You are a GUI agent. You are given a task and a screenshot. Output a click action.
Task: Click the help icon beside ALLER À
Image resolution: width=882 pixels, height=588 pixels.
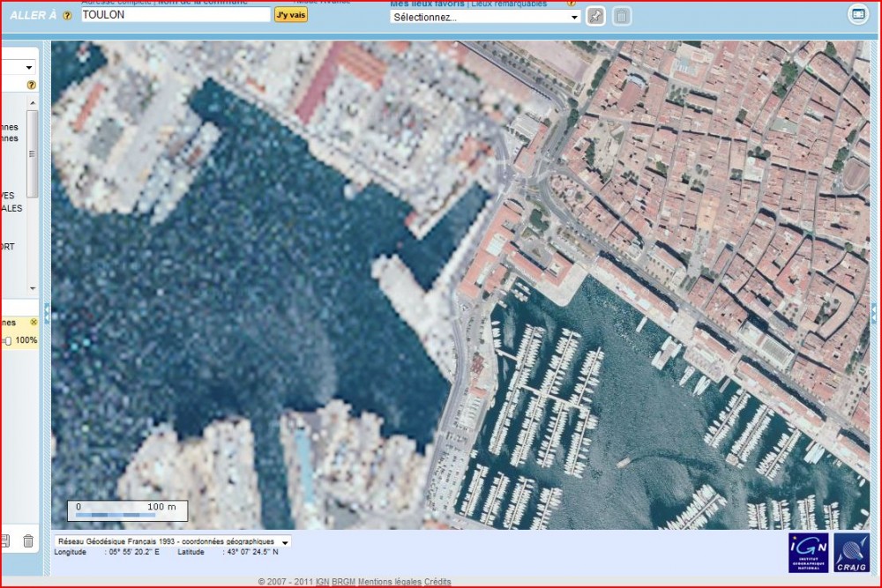coord(67,16)
